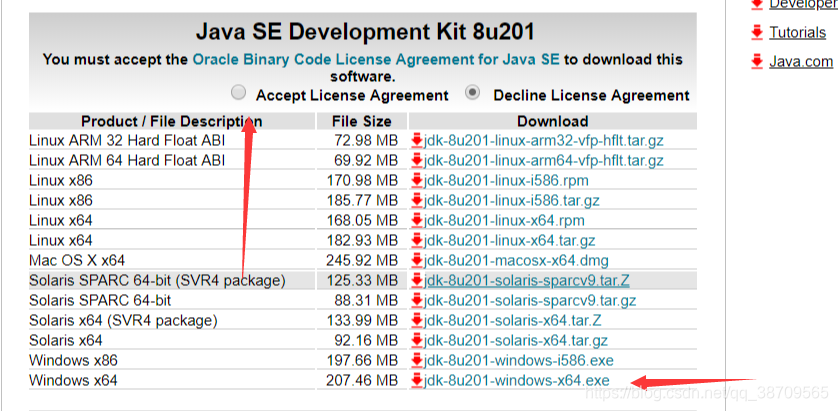Click download arrow icon beside solaris-x64.tar.Z
This screenshot has height=411, width=838.
[417, 320]
